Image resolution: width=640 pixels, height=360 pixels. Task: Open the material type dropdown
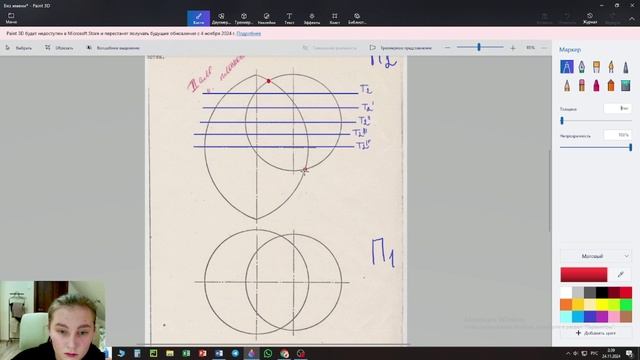[x=596, y=256]
